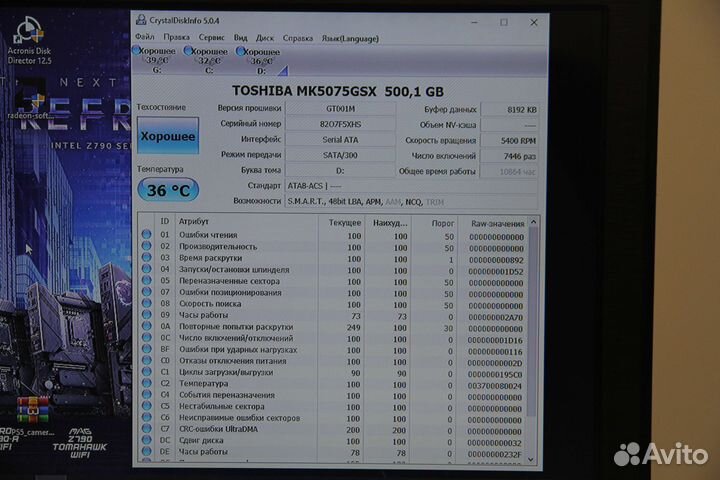Click status icon for C4 События переназначения
The width and height of the screenshot is (720, 480).
[146, 394]
